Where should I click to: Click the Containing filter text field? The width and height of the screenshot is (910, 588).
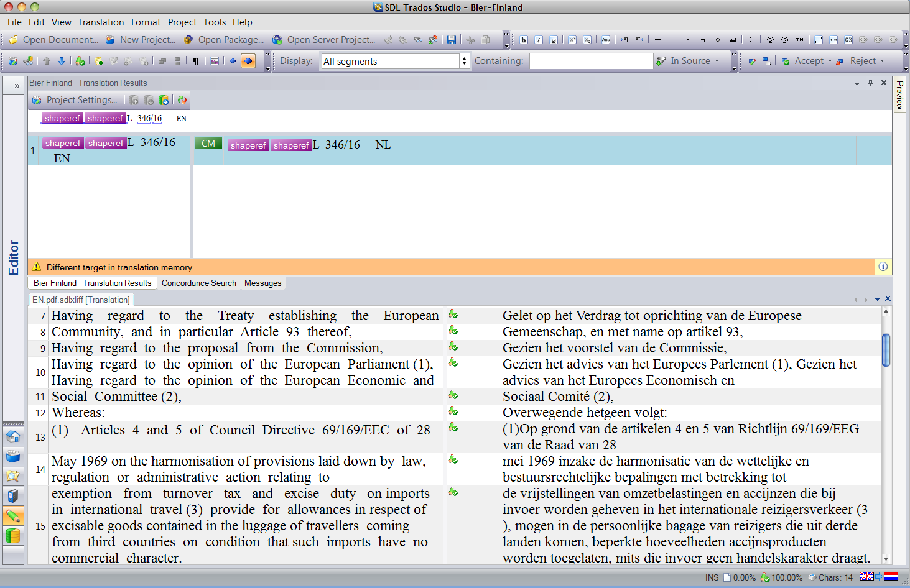[x=591, y=61]
